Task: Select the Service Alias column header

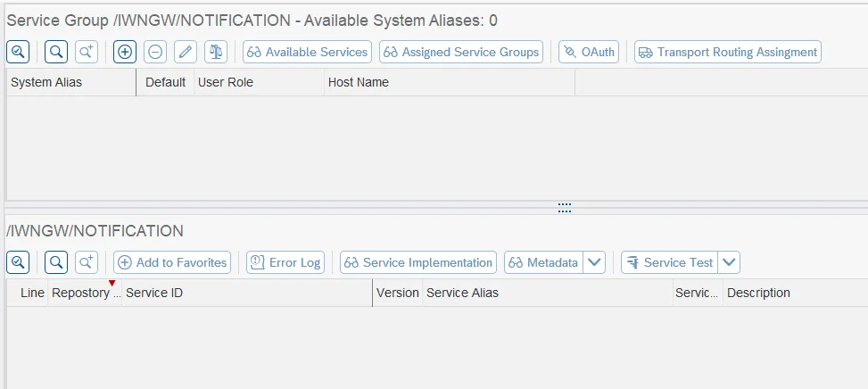Action: click(548, 293)
